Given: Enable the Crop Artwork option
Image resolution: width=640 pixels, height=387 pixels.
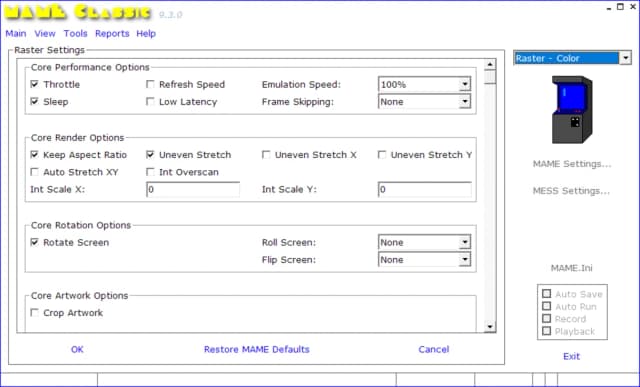Looking at the screenshot, I should click(35, 312).
